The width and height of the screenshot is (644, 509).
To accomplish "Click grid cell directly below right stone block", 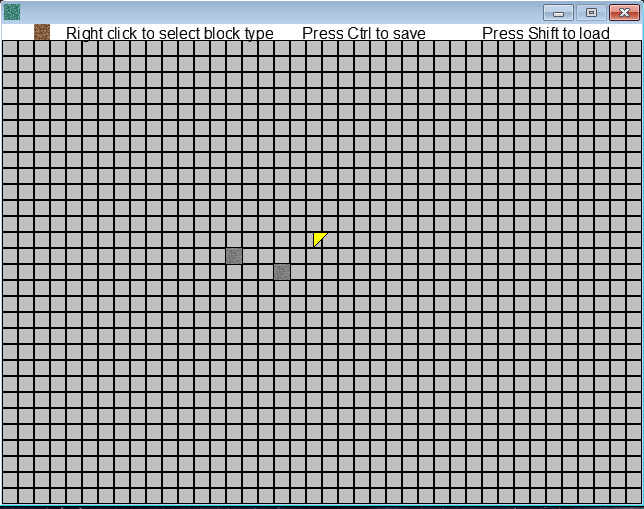I will click(282, 288).
